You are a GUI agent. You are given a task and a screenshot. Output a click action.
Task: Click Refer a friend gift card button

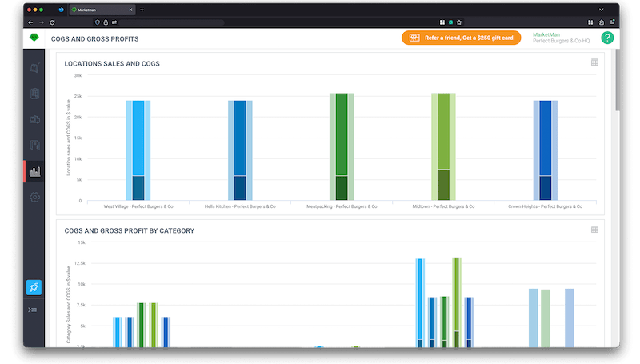coord(462,38)
